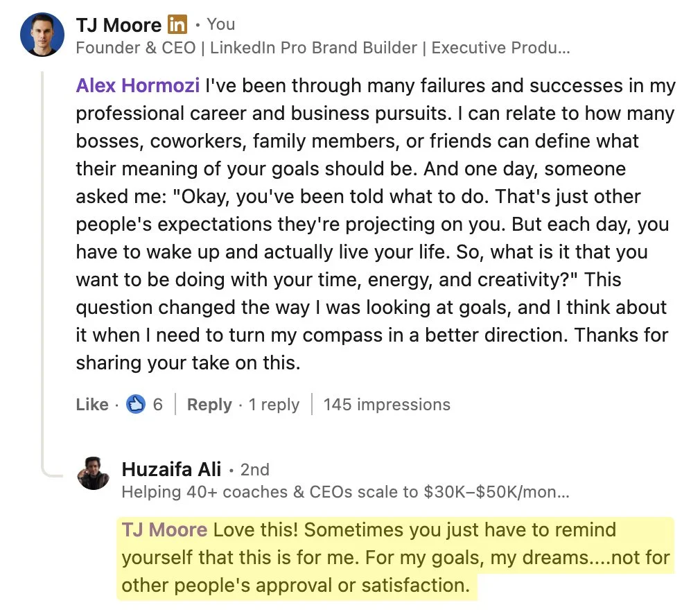Screen dimensions: 700x614
Task: Click Huzaifa Ali's profile avatar
Action: coord(94,473)
